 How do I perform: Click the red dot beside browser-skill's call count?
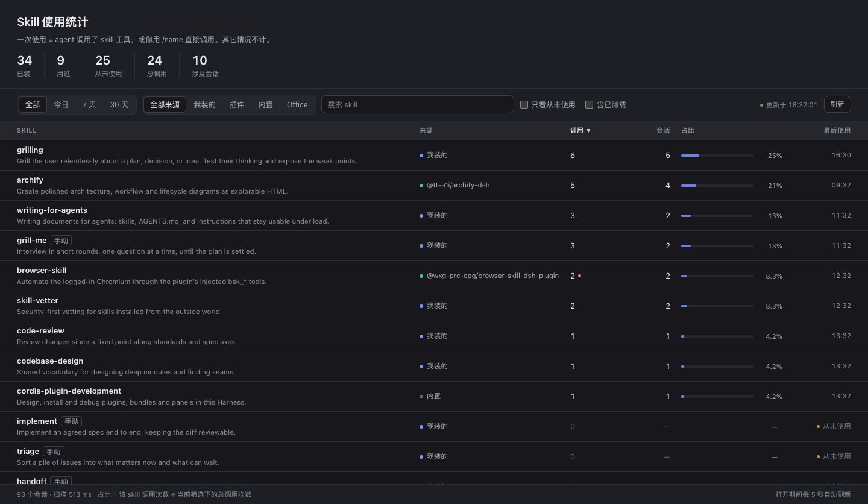pyautogui.click(x=579, y=276)
